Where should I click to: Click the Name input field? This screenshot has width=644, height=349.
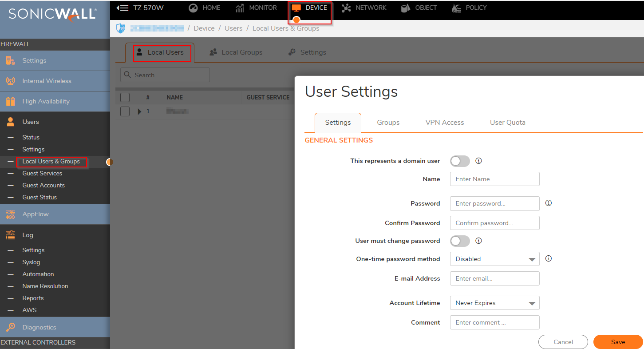click(494, 179)
